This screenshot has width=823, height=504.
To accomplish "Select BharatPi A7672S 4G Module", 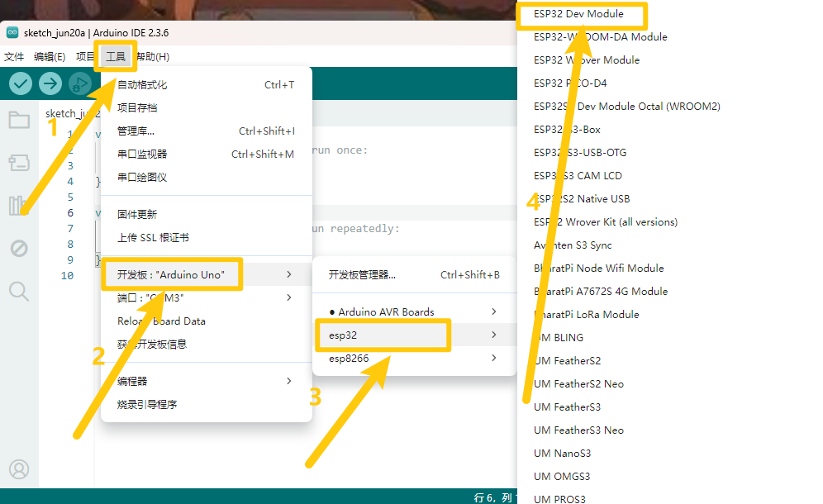I will [x=601, y=291].
